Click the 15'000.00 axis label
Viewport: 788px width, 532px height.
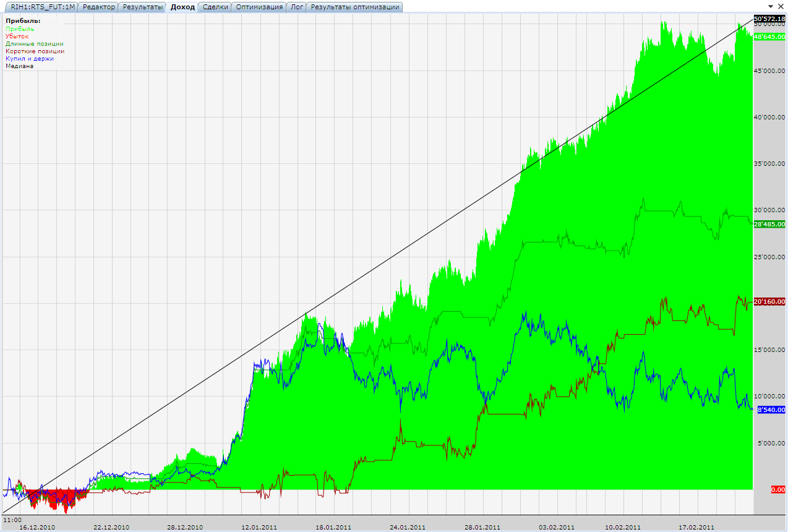[x=769, y=350]
